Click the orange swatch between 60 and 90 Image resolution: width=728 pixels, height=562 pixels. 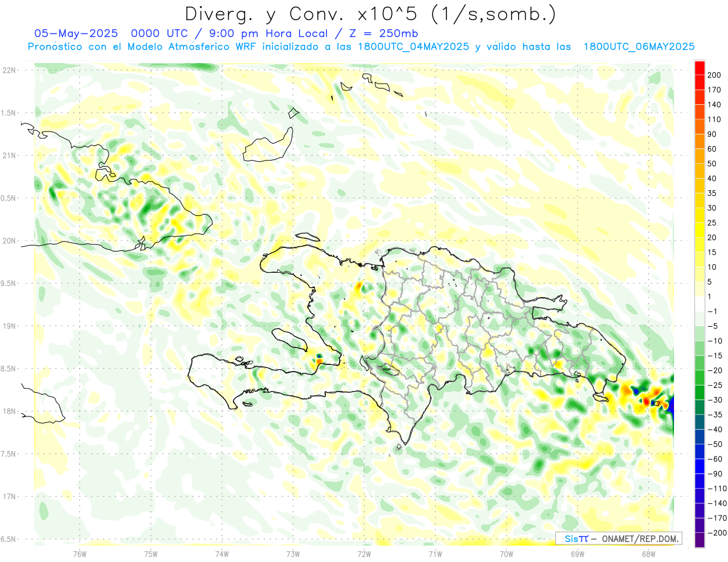[x=700, y=141]
